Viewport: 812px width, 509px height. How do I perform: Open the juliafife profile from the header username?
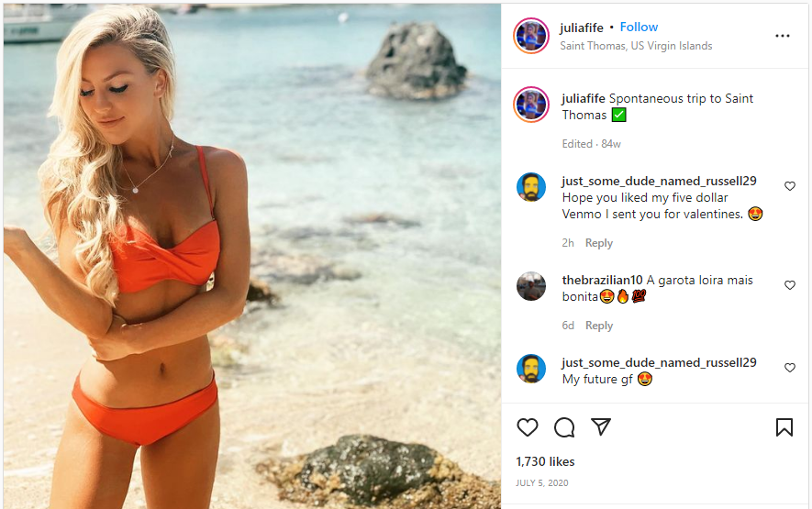581,28
